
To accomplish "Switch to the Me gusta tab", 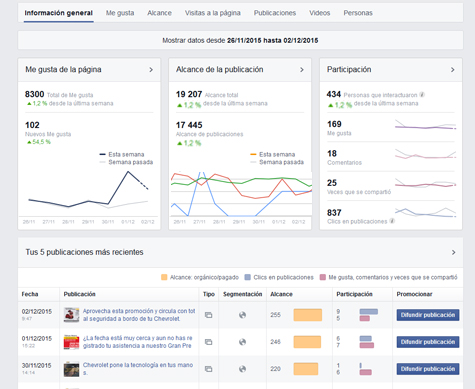I will click(120, 13).
